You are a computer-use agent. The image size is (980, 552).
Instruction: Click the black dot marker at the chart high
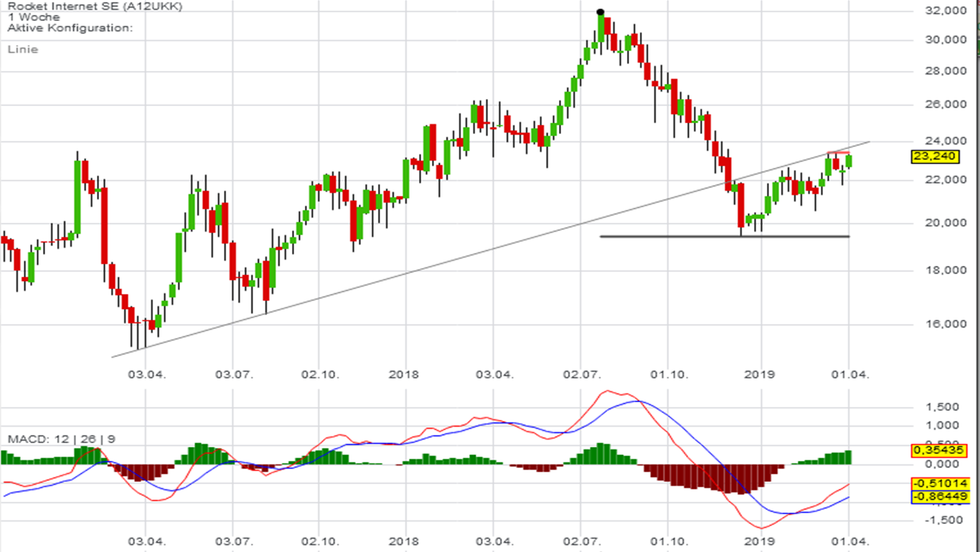click(x=600, y=11)
